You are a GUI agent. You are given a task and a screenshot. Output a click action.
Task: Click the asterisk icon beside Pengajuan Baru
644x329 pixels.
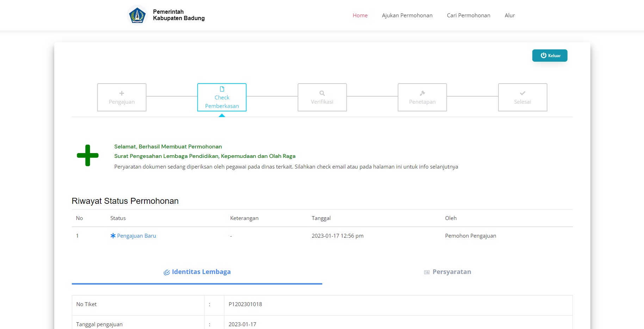pyautogui.click(x=113, y=236)
